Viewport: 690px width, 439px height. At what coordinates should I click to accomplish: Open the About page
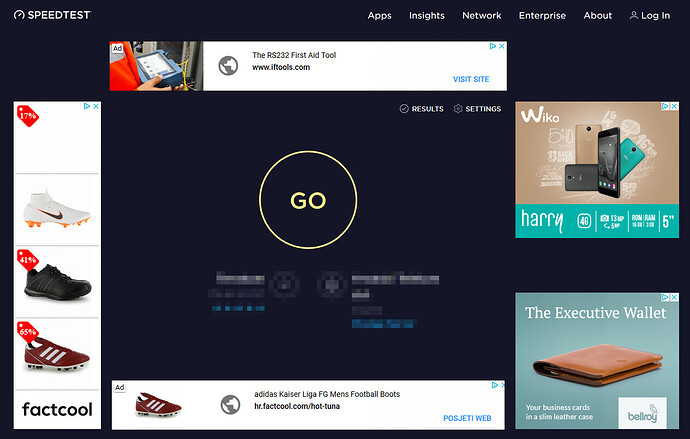click(x=598, y=16)
